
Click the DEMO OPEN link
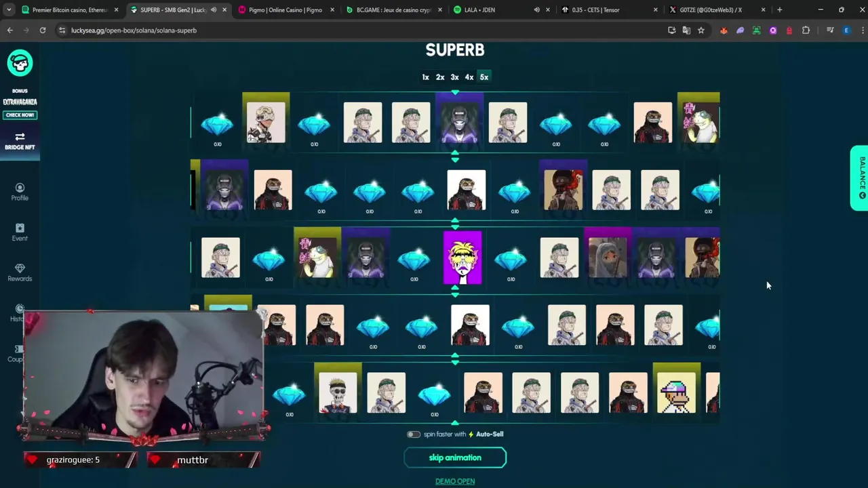pos(455,481)
